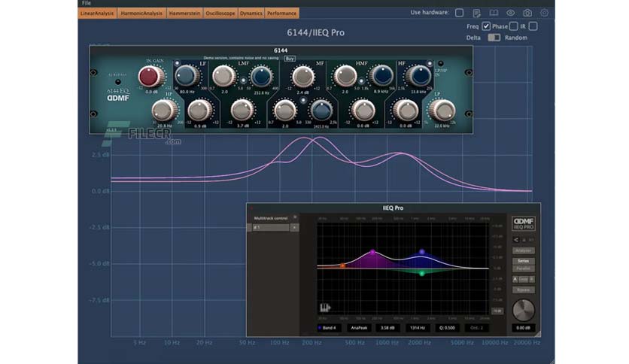The height and width of the screenshot is (364, 629).
Task: Click the HMF frequency knob at 8.9 kHz
Action: 381,76
